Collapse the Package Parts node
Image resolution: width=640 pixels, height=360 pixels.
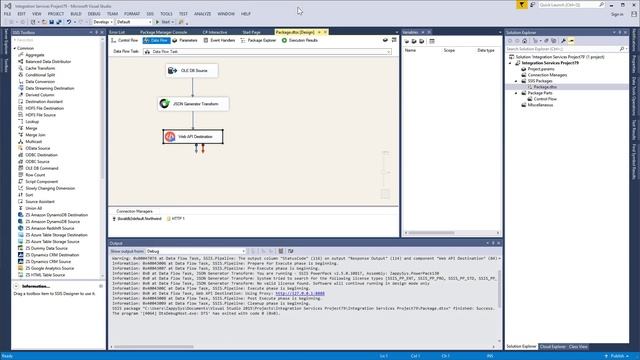pyautogui.click(x=516, y=93)
